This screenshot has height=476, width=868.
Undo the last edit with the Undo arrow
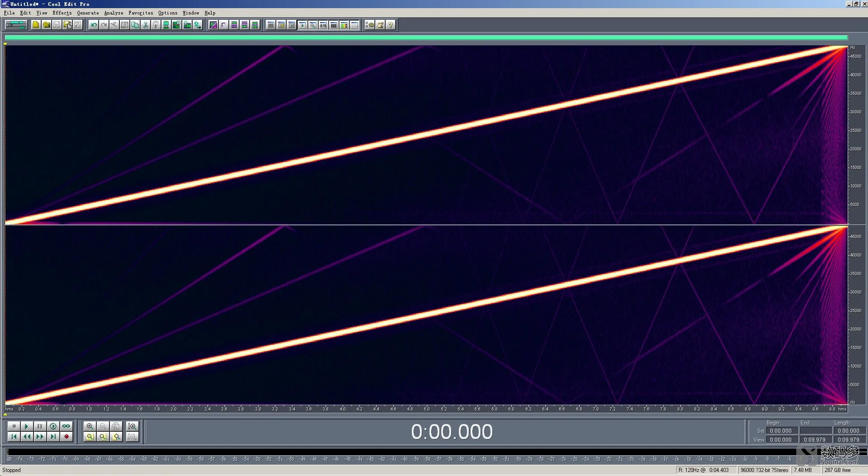(x=93, y=25)
